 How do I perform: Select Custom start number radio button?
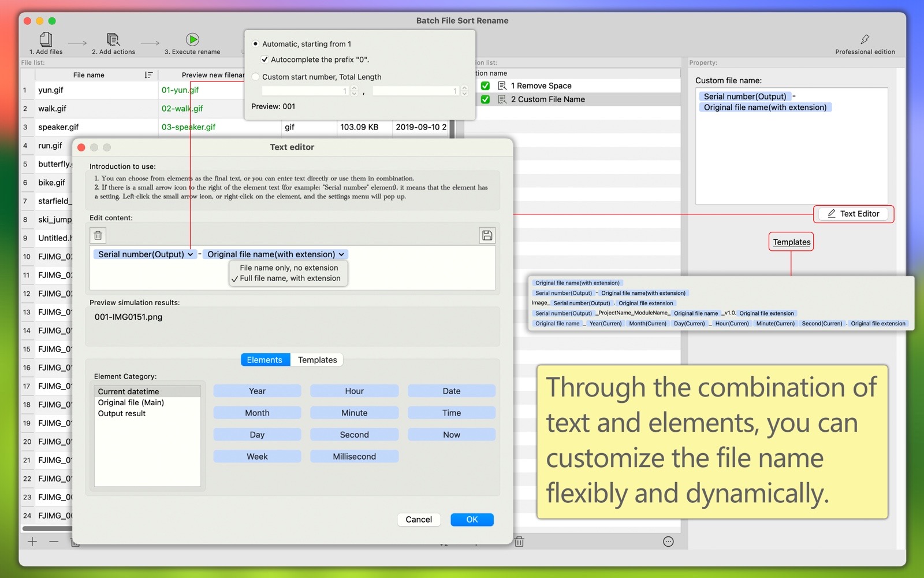256,77
